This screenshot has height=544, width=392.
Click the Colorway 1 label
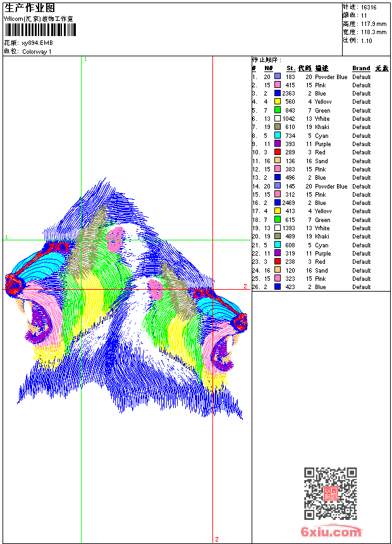(x=37, y=52)
